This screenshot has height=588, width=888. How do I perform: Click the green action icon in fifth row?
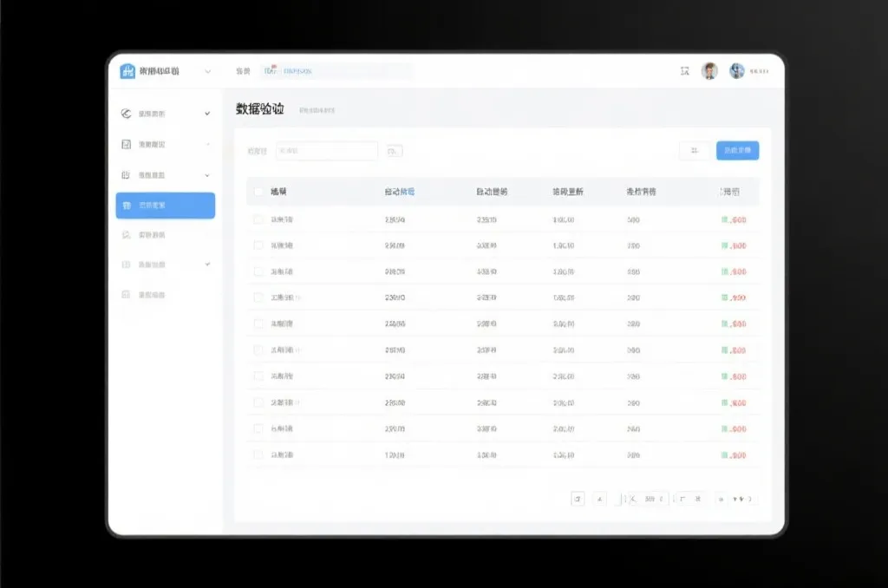(x=724, y=323)
